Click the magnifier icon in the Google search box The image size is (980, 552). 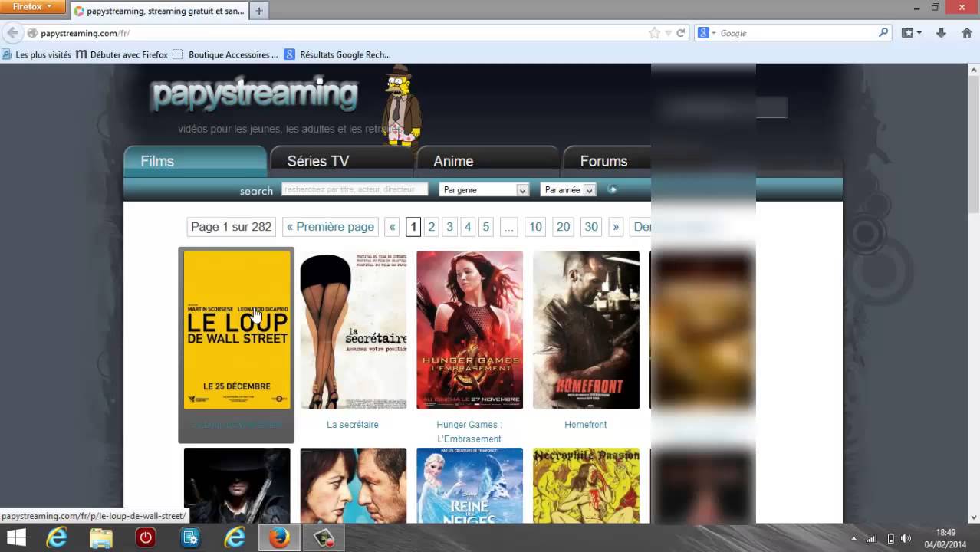(x=883, y=33)
